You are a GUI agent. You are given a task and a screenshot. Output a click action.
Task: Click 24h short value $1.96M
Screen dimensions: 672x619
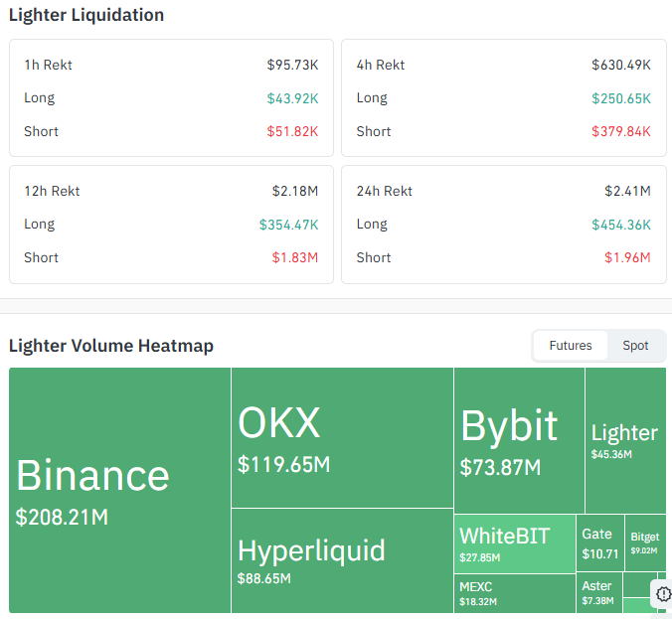(627, 257)
